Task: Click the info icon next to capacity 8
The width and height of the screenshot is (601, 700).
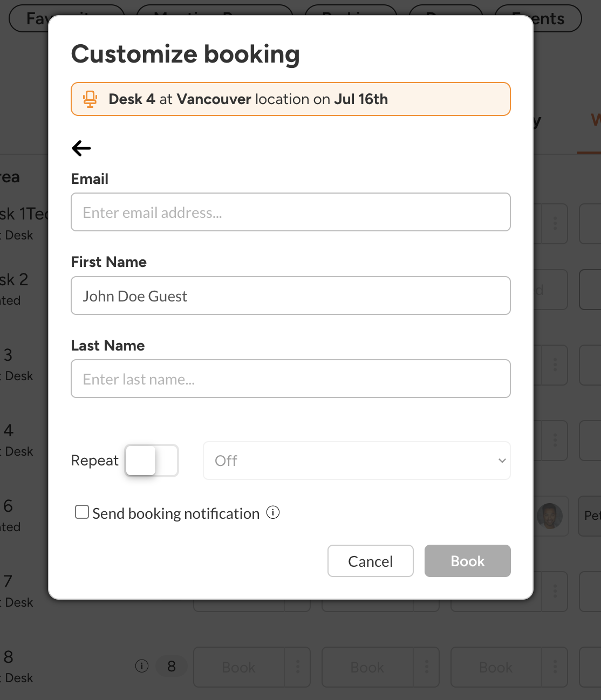Action: tap(142, 667)
